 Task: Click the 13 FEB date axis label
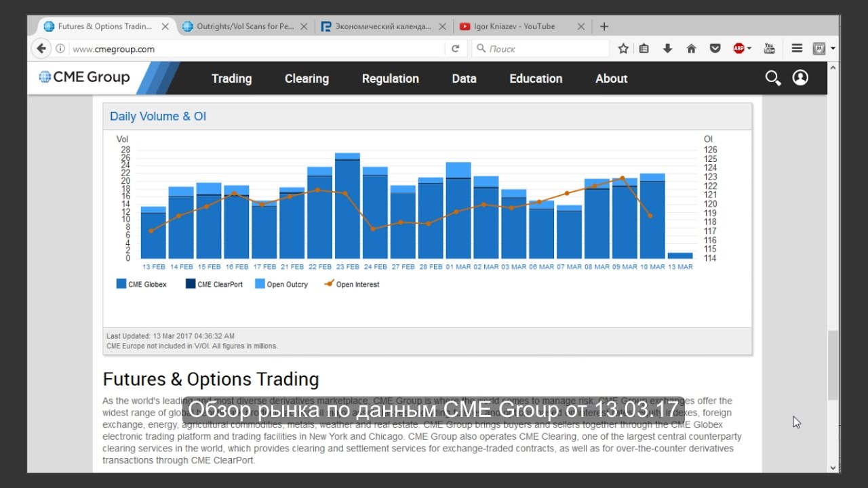pos(153,267)
